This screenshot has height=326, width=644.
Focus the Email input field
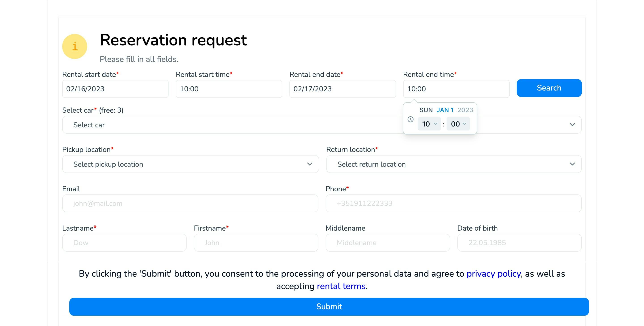190,203
